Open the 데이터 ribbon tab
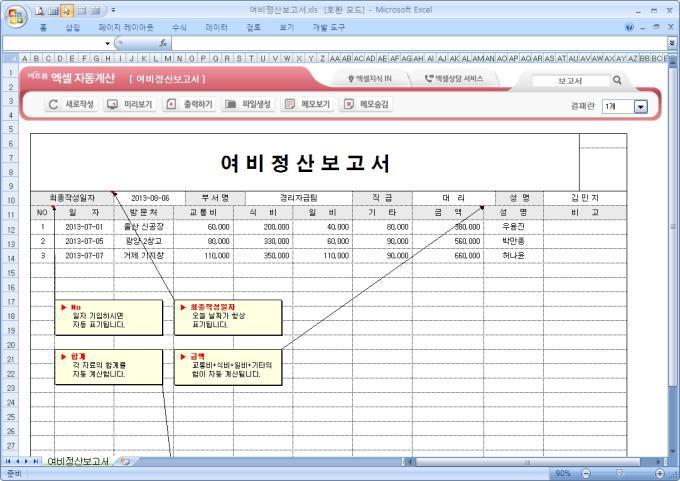 [216, 27]
